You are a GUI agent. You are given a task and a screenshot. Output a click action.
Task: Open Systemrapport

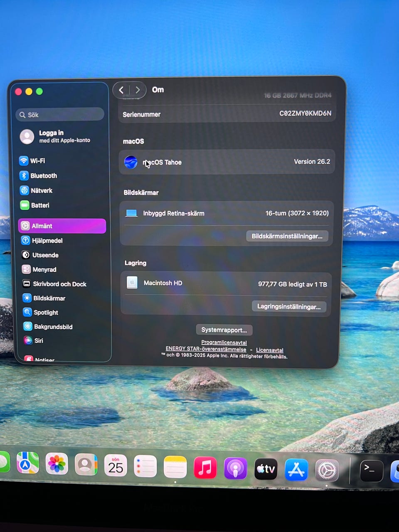click(224, 330)
